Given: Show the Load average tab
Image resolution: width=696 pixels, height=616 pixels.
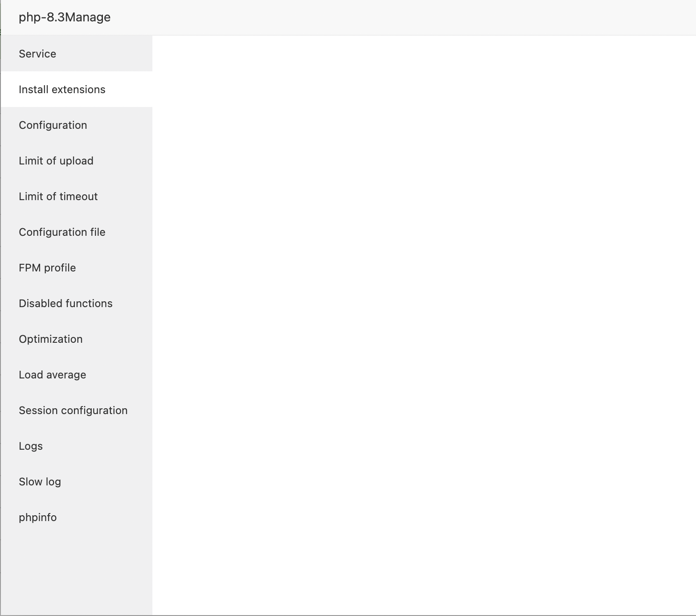Looking at the screenshot, I should coord(77,374).
